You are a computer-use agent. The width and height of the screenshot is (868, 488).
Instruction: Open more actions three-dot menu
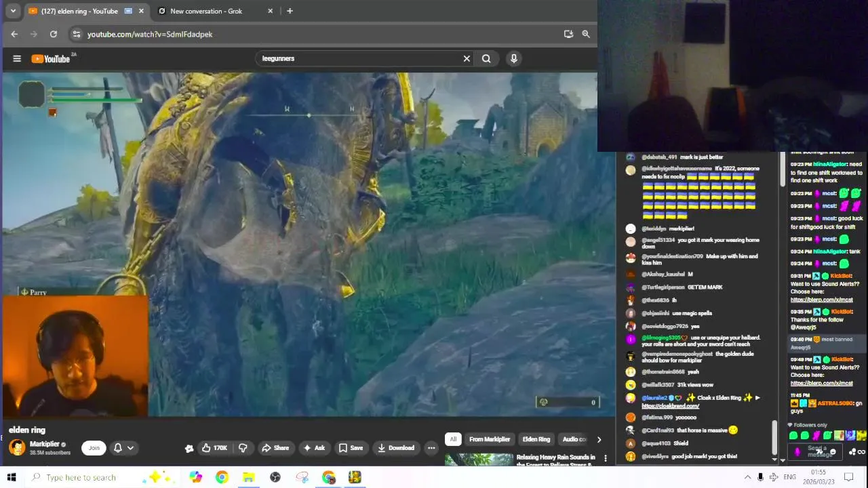pyautogui.click(x=431, y=448)
